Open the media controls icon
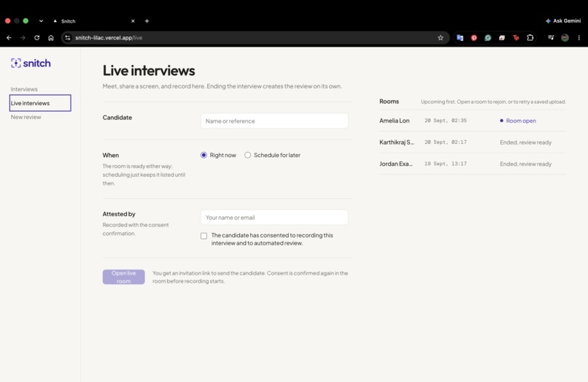Image resolution: width=588 pixels, height=382 pixels. (x=551, y=37)
